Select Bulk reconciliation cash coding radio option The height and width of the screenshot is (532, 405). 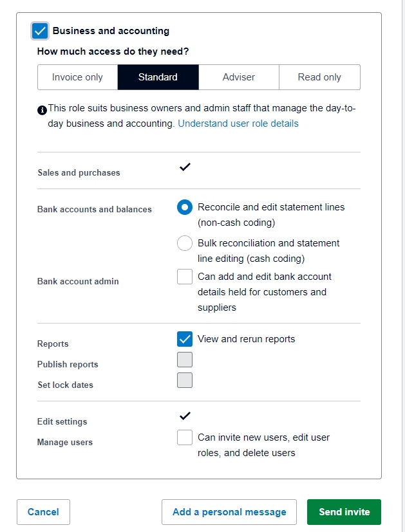click(185, 243)
